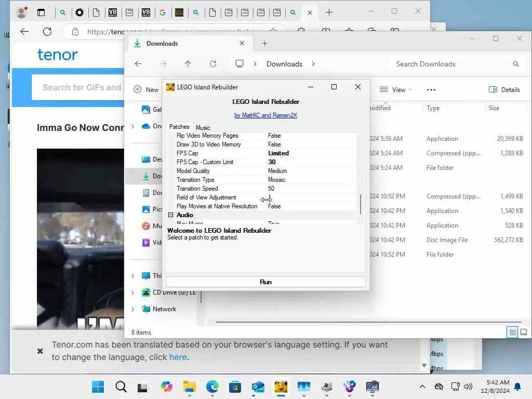
Task: Open the View dropdown in File Explorer
Action: pos(395,89)
